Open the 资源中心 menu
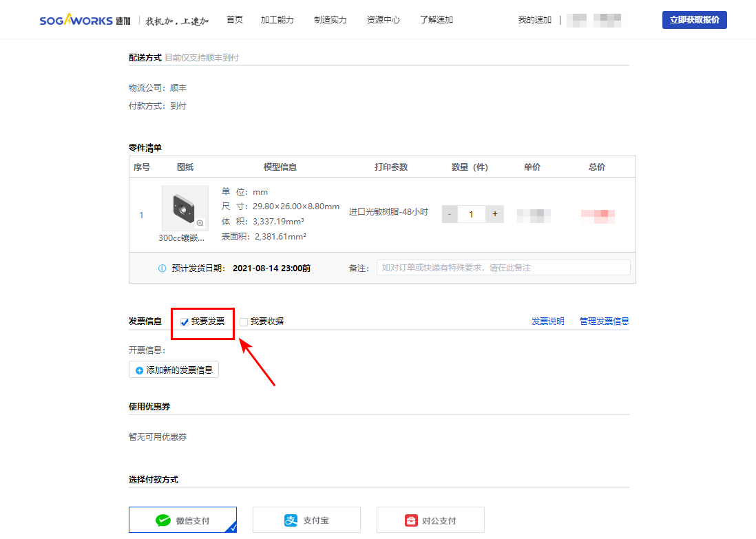The height and width of the screenshot is (539, 756). (x=383, y=20)
